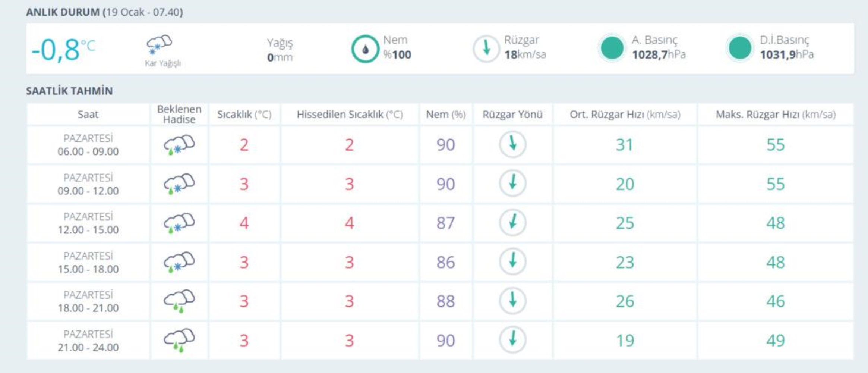This screenshot has width=868, height=373.
Task: Click the Maks. Rüzgar Hızı column header
Action: [x=775, y=115]
